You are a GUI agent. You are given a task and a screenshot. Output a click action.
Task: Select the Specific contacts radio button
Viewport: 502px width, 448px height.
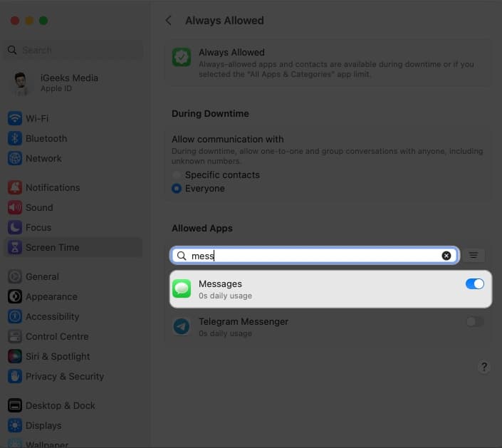coord(177,174)
